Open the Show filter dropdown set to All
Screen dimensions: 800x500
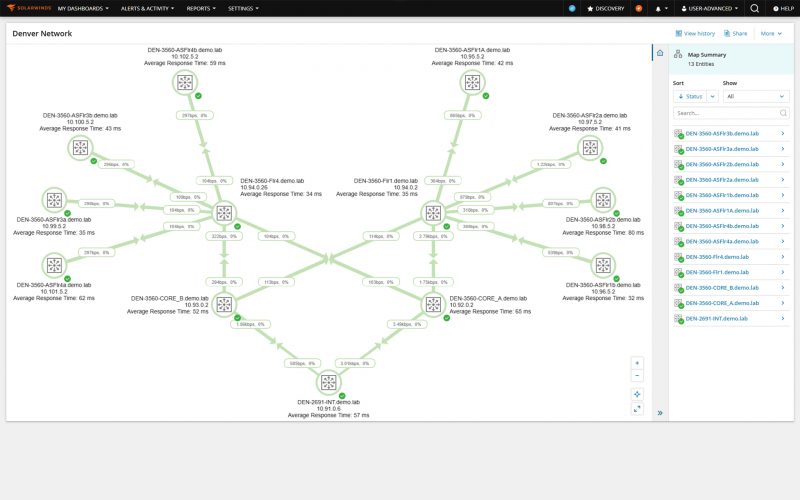(756, 96)
